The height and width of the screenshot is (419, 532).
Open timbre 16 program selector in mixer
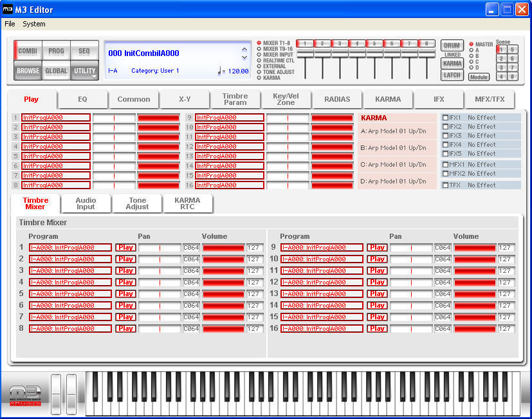(322, 329)
